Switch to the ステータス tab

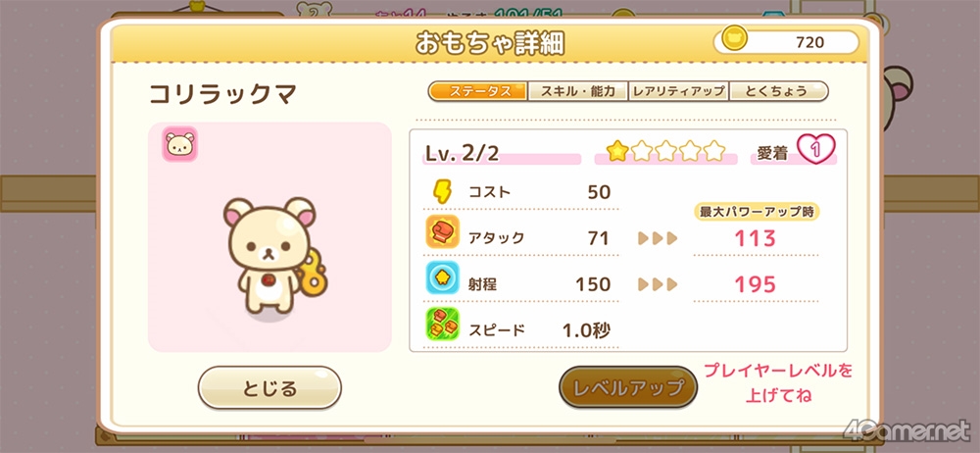click(478, 91)
